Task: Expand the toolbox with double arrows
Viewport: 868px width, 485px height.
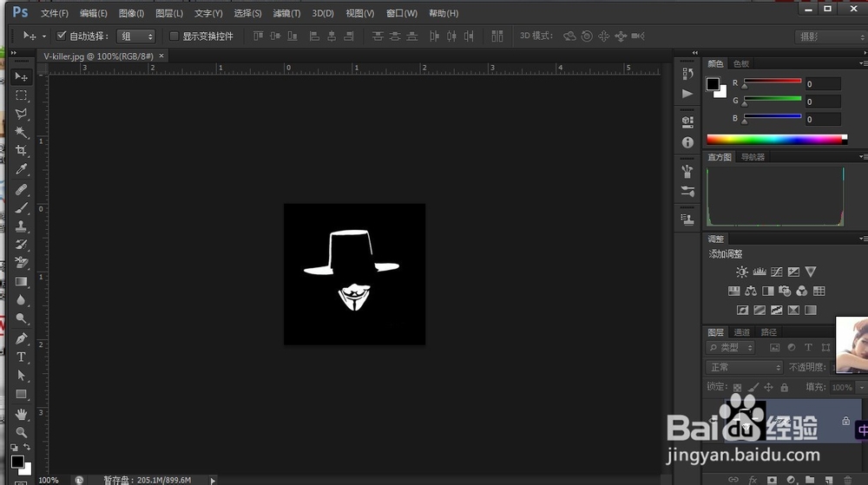Action: [13, 53]
